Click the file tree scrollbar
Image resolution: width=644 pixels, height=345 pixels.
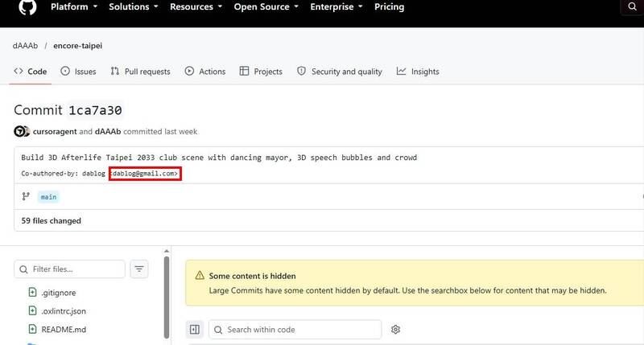pos(167,298)
